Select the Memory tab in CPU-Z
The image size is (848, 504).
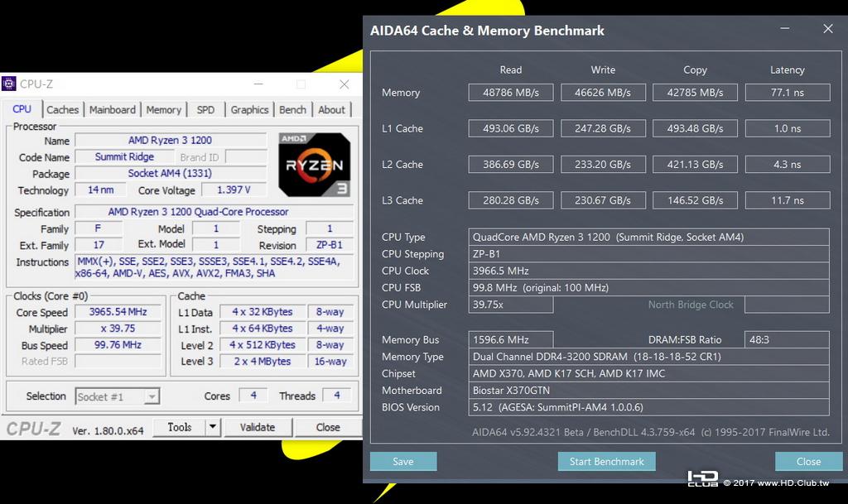(163, 110)
